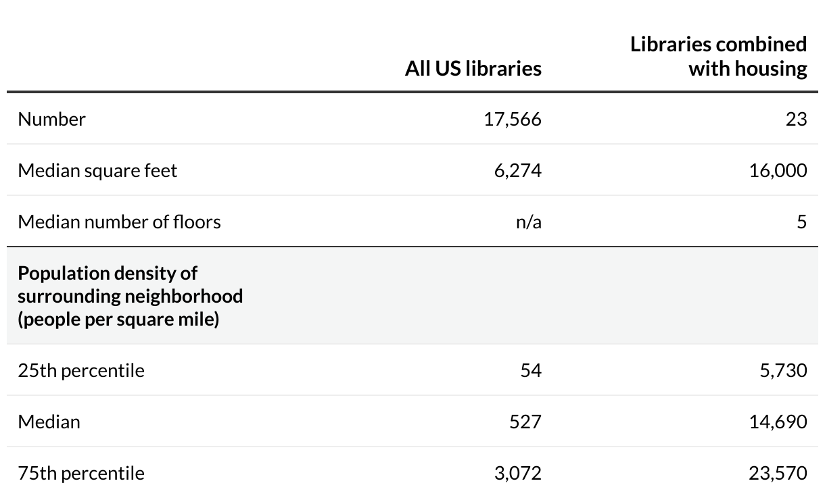This screenshot has width=825, height=504.
Task: Select the 'Median square feet' label
Action: tap(97, 170)
